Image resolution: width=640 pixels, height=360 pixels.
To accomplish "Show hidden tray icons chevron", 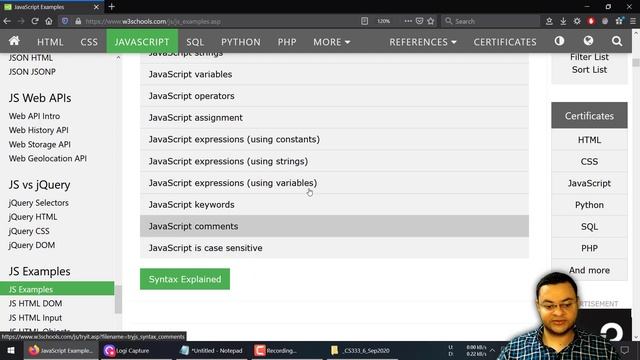I will 492,350.
